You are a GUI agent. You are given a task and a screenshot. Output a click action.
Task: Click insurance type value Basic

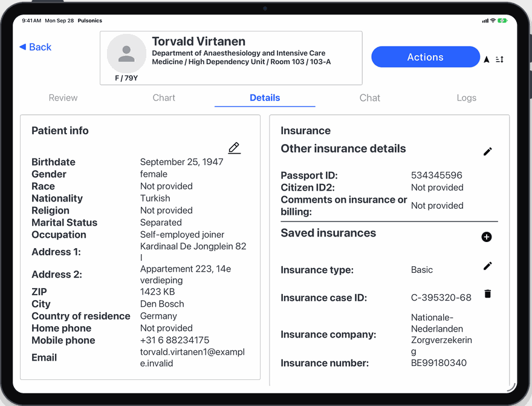422,270
